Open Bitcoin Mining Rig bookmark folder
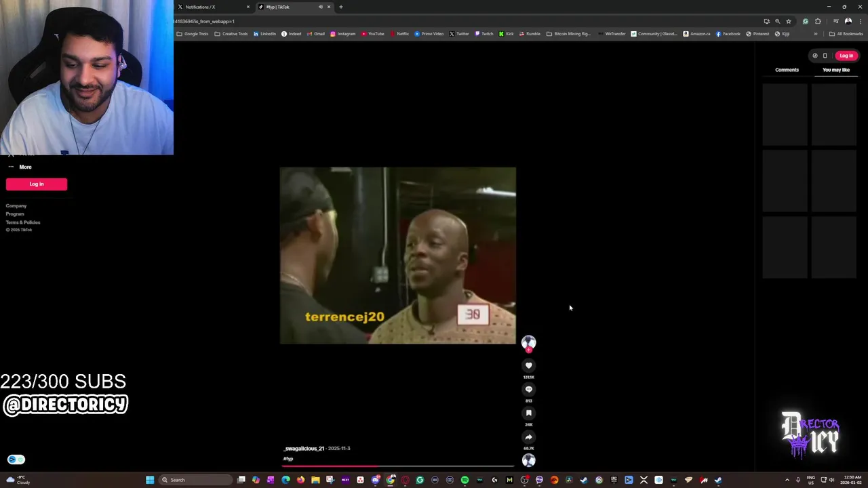The width and height of the screenshot is (868, 488). [x=568, y=34]
